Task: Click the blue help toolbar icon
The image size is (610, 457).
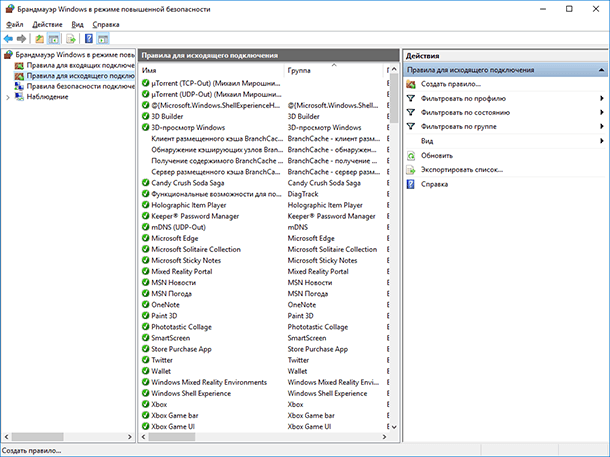Action: (x=89, y=39)
